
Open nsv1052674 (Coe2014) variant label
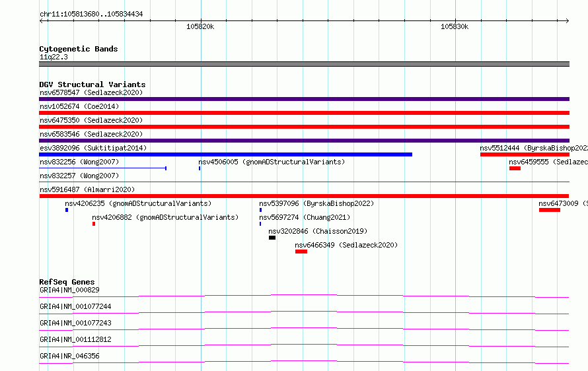click(79, 106)
